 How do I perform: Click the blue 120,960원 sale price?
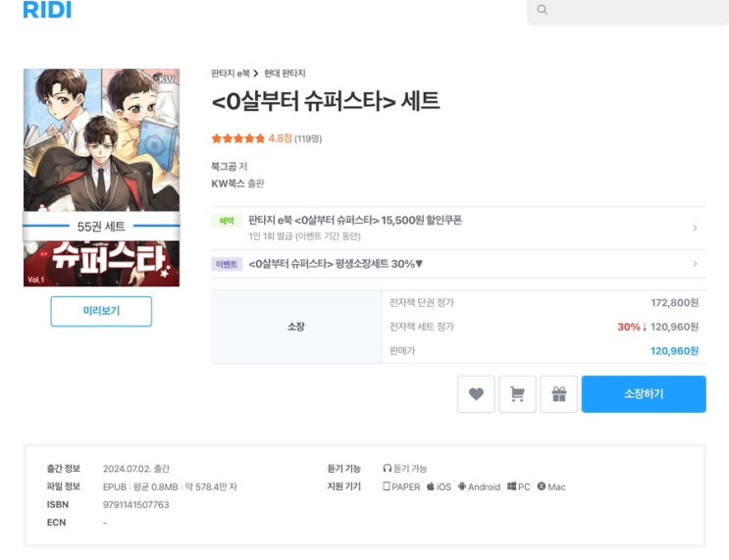[674, 351]
